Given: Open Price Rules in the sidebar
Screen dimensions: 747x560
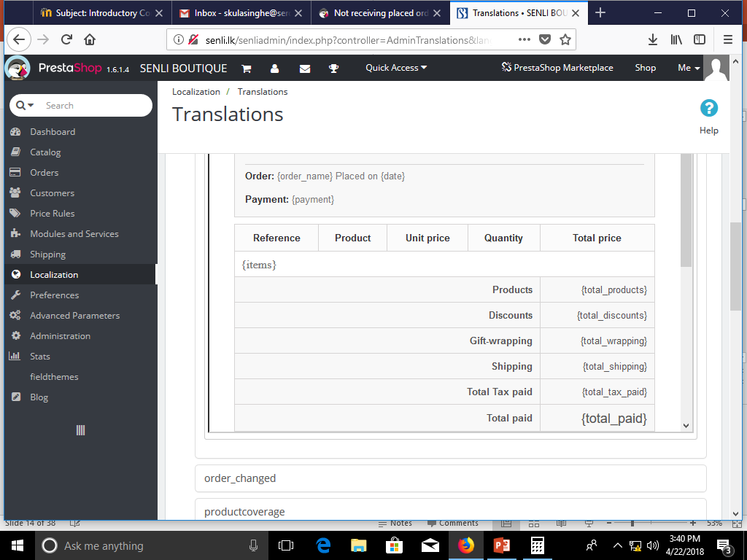Looking at the screenshot, I should [x=52, y=214].
